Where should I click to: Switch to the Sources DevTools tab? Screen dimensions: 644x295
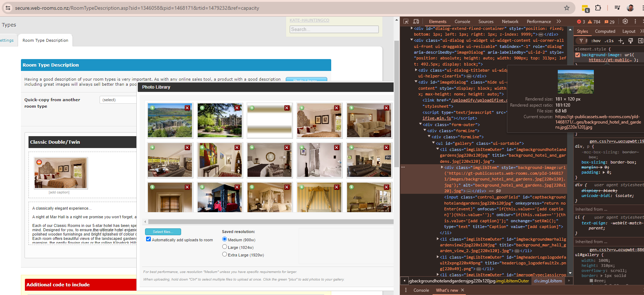[486, 22]
